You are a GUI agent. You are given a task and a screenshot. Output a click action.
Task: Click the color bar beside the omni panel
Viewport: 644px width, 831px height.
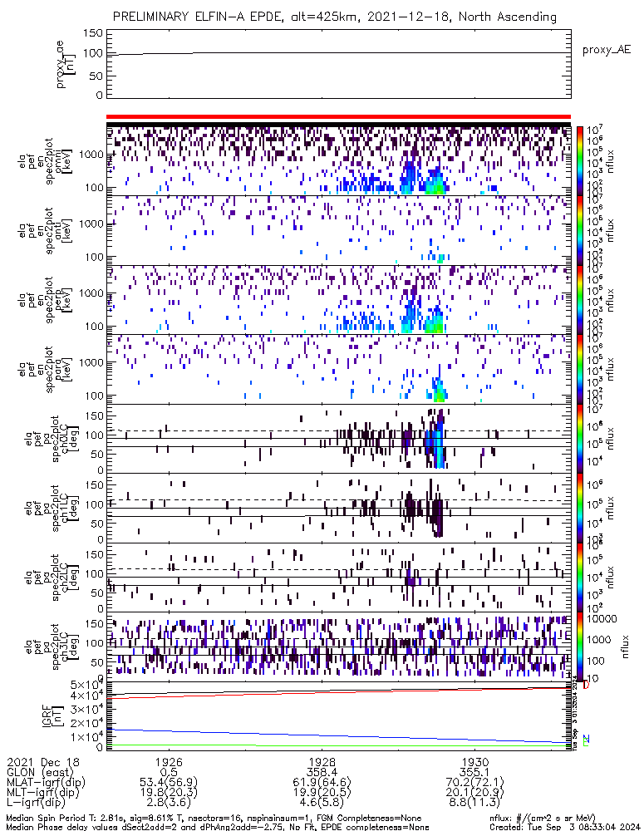tap(580, 161)
